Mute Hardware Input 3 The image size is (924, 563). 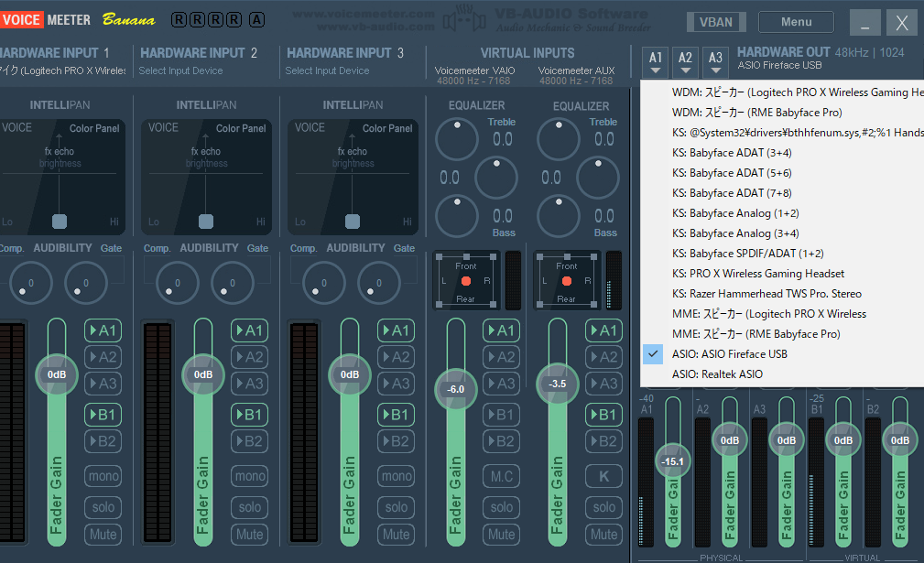(396, 534)
